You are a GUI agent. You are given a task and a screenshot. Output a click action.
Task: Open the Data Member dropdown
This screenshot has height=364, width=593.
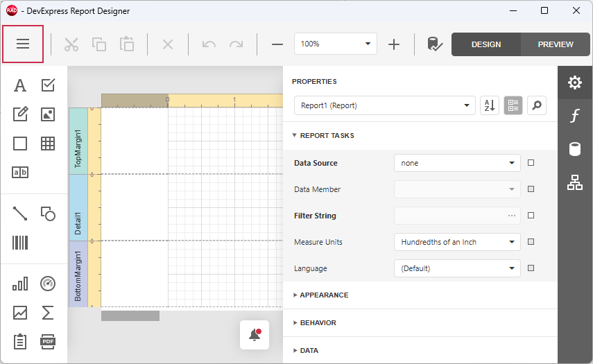pyautogui.click(x=457, y=189)
